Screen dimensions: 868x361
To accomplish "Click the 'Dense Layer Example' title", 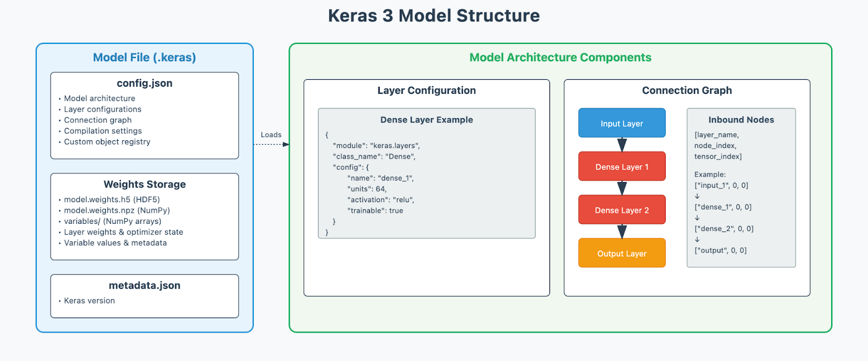I will (x=426, y=120).
